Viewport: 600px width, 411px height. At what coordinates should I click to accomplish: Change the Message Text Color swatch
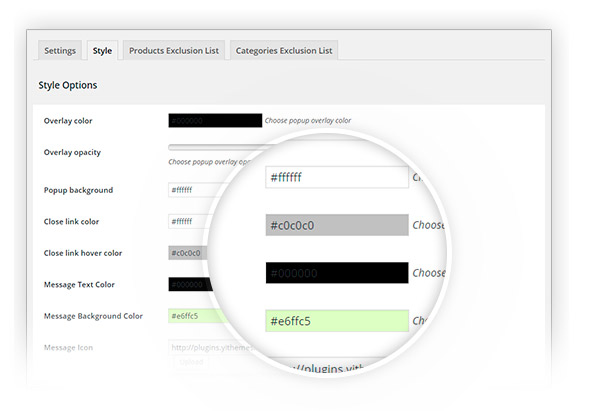pyautogui.click(x=190, y=284)
